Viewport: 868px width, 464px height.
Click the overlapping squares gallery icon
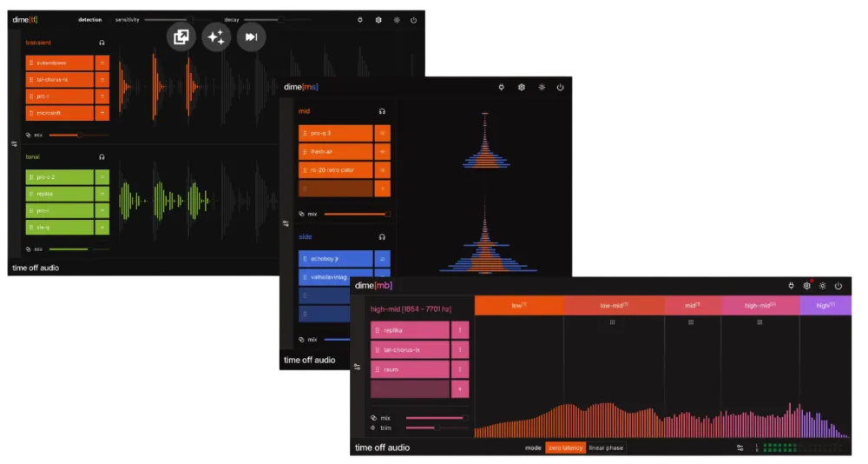[181, 36]
